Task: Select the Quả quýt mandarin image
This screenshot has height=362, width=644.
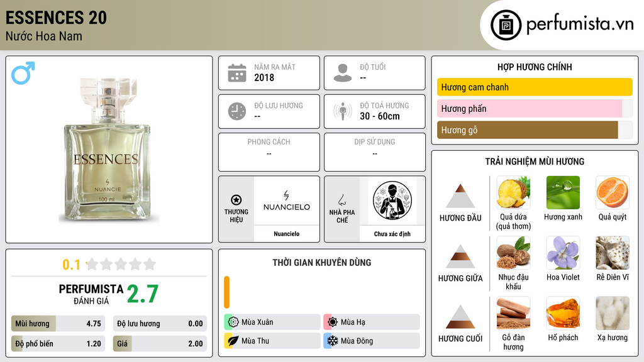Action: pyautogui.click(x=613, y=192)
